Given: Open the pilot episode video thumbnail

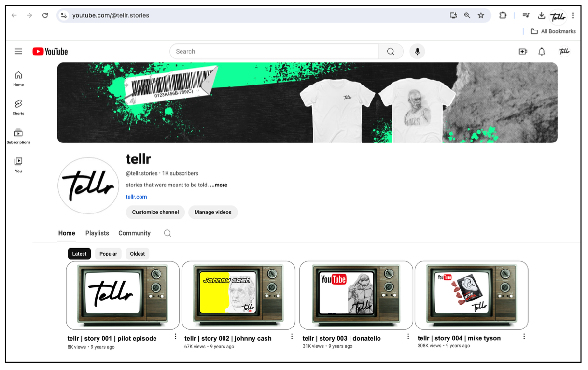Looking at the screenshot, I should tap(123, 296).
